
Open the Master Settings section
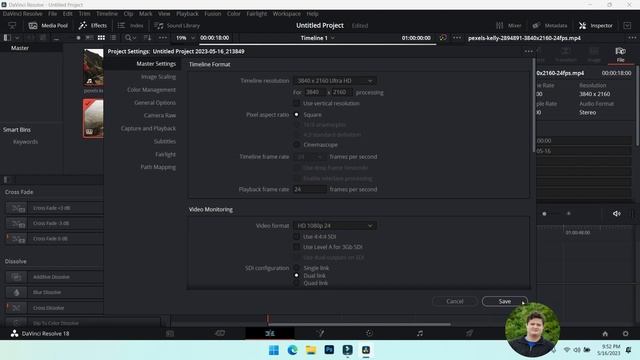156,64
